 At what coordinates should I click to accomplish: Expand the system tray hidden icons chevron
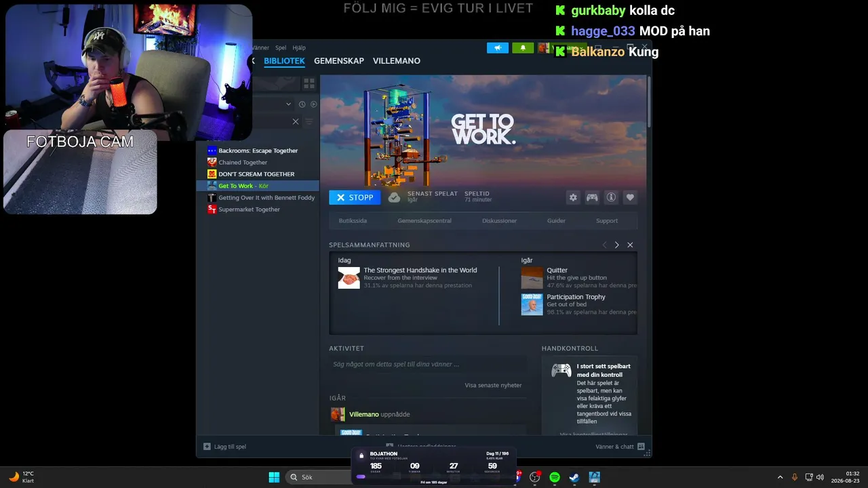pos(780,477)
